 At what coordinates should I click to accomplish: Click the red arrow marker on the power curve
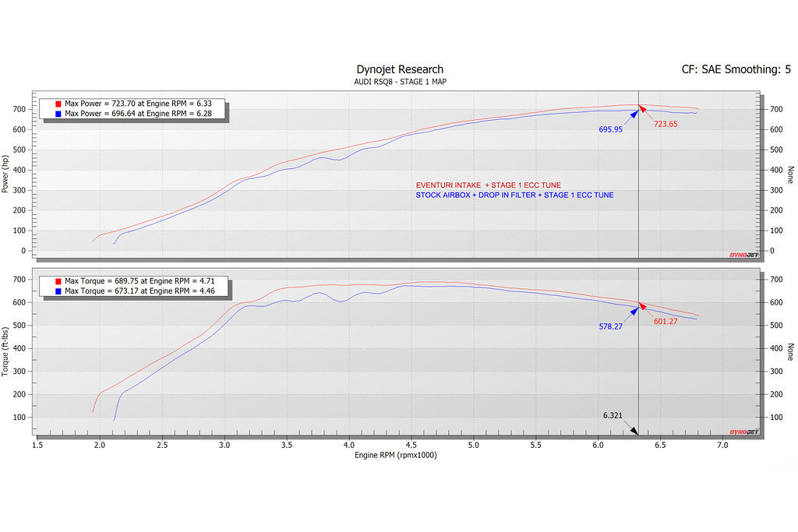tap(642, 107)
